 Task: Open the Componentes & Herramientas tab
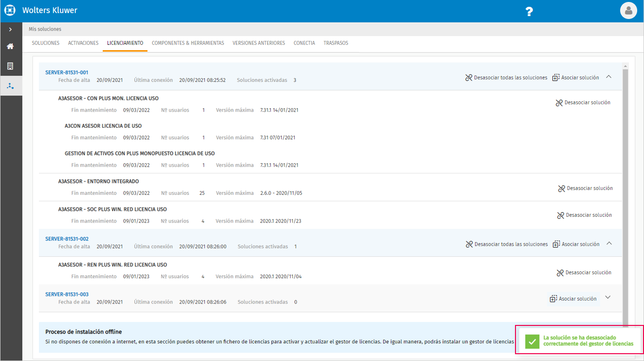(x=188, y=43)
